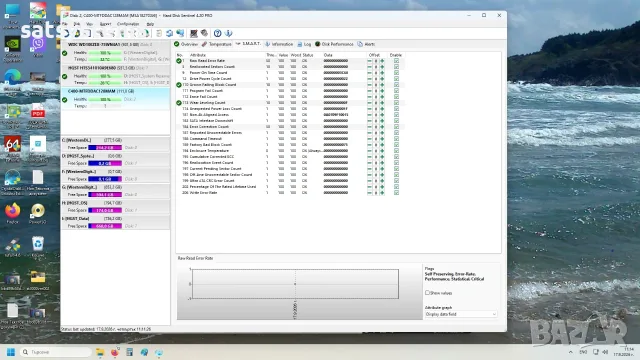
Task: Open the File menu
Action: point(65,24)
